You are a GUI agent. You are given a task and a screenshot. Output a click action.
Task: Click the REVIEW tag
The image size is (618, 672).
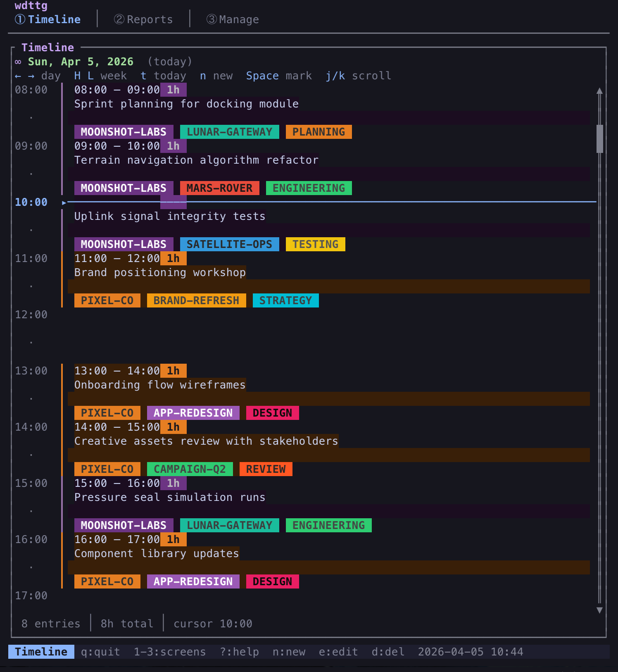[x=266, y=469]
